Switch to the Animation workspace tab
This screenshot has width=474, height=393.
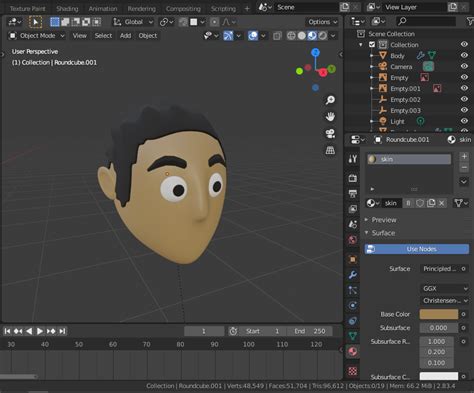pyautogui.click(x=103, y=9)
